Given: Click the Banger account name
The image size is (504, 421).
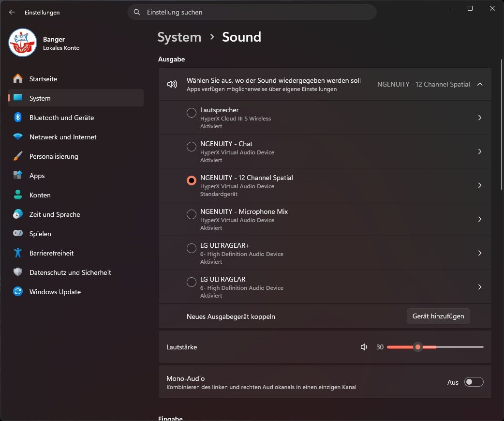Looking at the screenshot, I should coord(54,39).
